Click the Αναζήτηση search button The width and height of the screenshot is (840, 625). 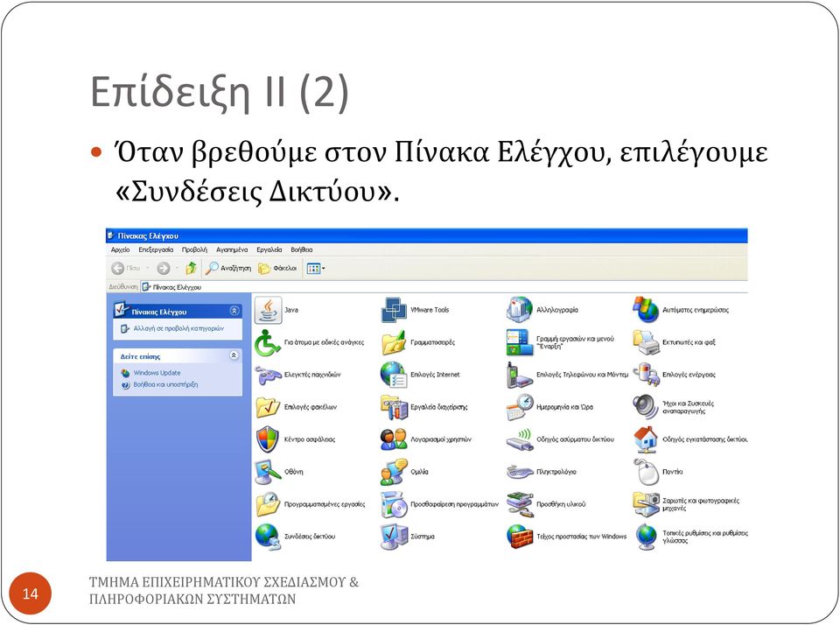point(228,268)
